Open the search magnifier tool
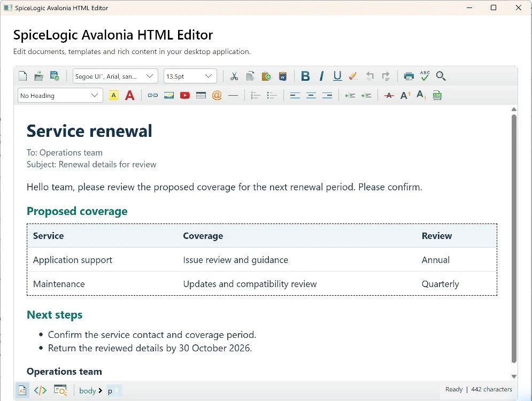This screenshot has height=401, width=532. (441, 76)
